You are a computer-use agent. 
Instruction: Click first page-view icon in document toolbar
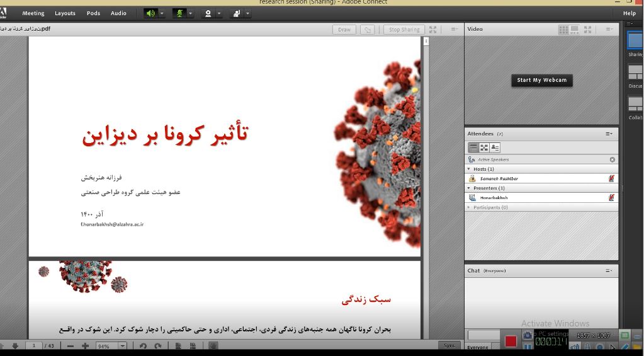point(178,346)
